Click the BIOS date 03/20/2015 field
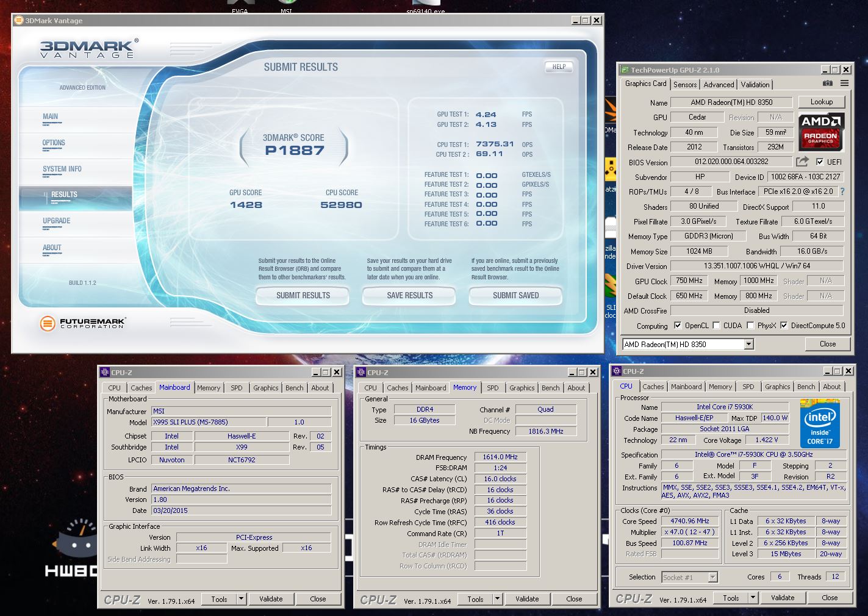The width and height of the screenshot is (868, 616). 241,510
